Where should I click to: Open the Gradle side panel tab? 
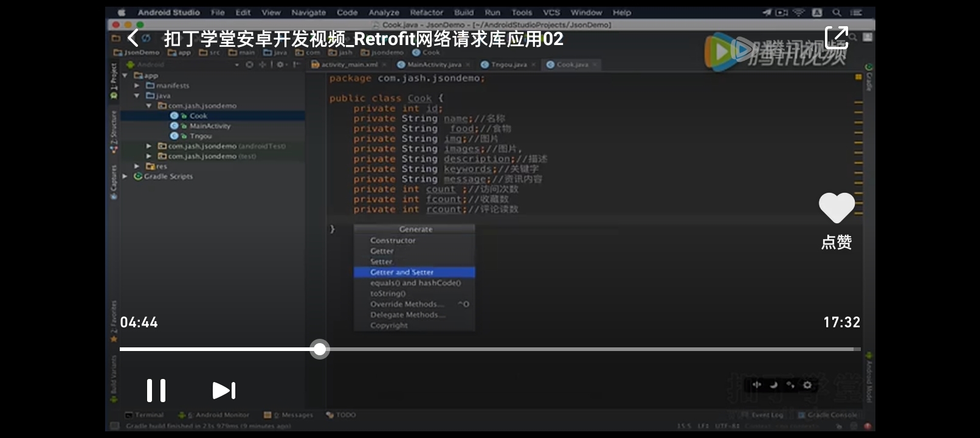click(869, 78)
